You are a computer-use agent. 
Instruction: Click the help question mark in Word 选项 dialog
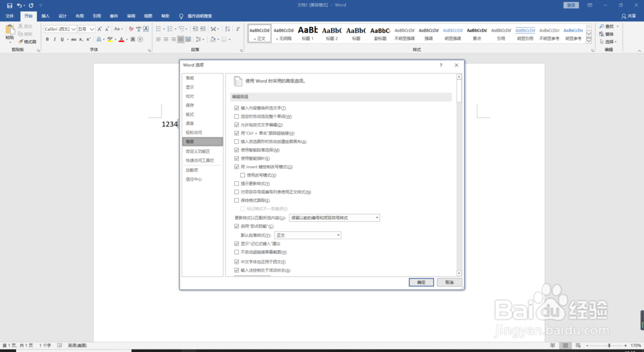[440, 65]
